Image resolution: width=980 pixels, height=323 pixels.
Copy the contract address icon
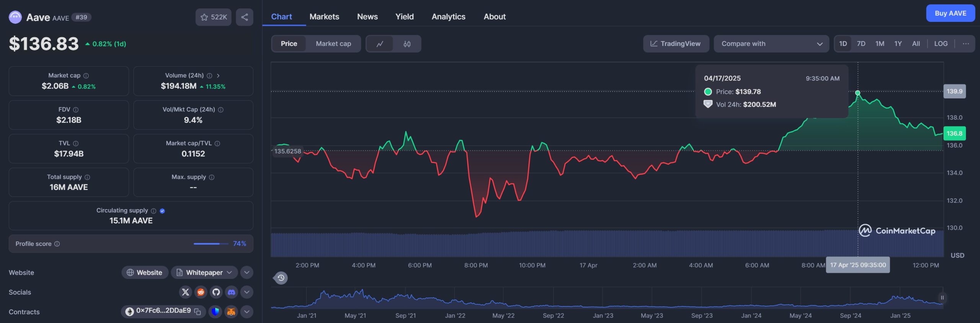coord(198,312)
